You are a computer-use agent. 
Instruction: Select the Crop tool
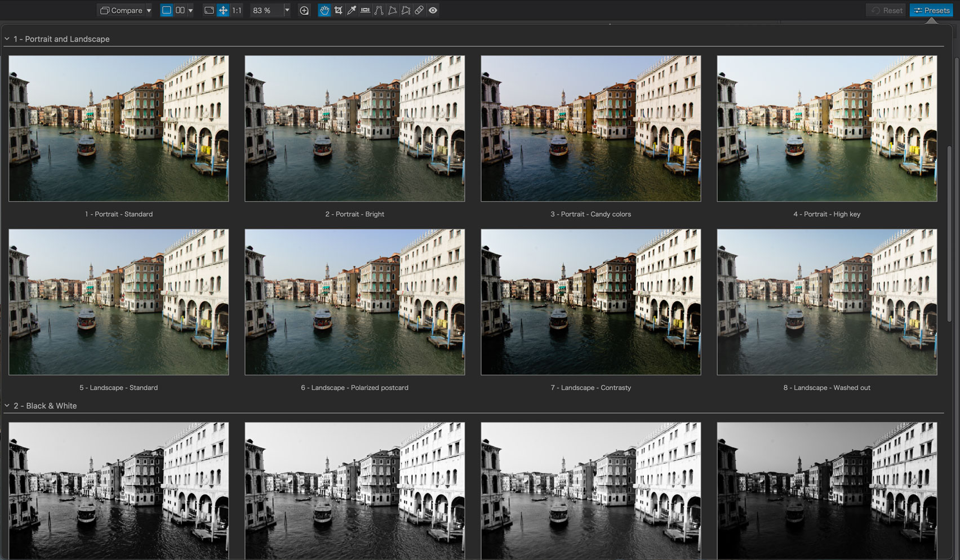[x=338, y=10]
